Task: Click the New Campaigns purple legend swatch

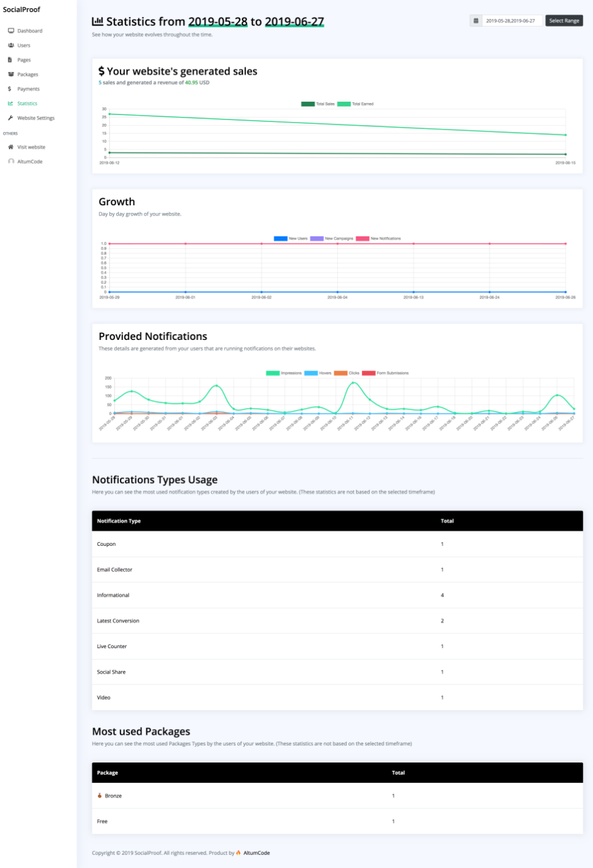Action: 317,239
